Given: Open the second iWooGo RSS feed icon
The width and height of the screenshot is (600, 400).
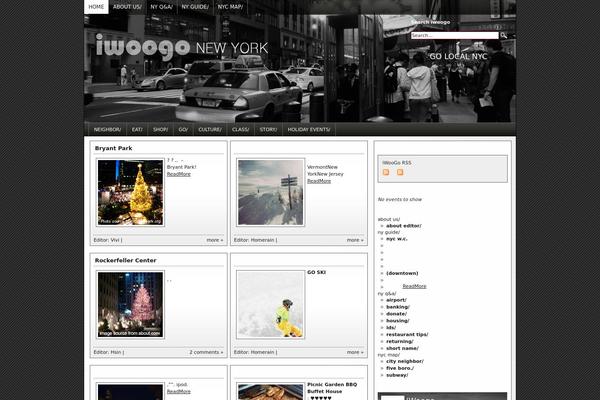Looking at the screenshot, I should (400, 172).
